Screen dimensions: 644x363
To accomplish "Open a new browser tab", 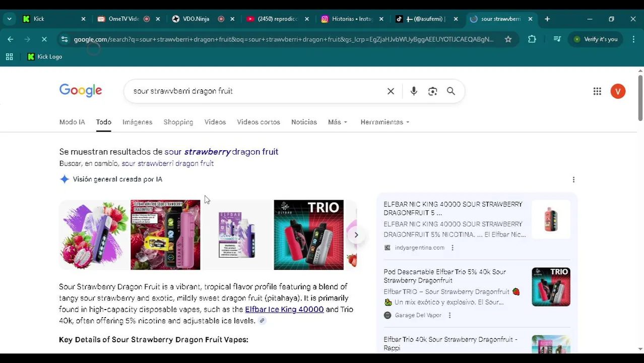I will 547,19.
